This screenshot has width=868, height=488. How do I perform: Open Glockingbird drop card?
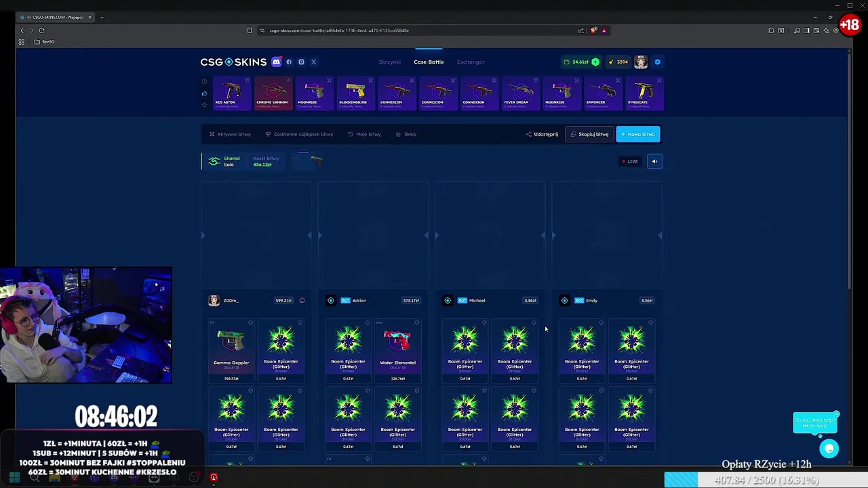point(355,93)
